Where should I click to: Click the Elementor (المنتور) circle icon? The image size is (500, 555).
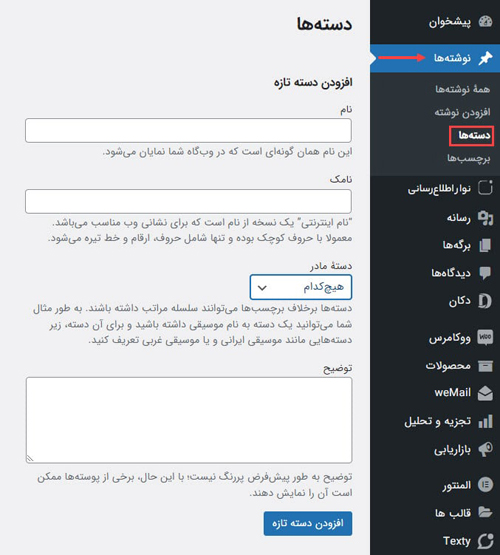coord(485,485)
